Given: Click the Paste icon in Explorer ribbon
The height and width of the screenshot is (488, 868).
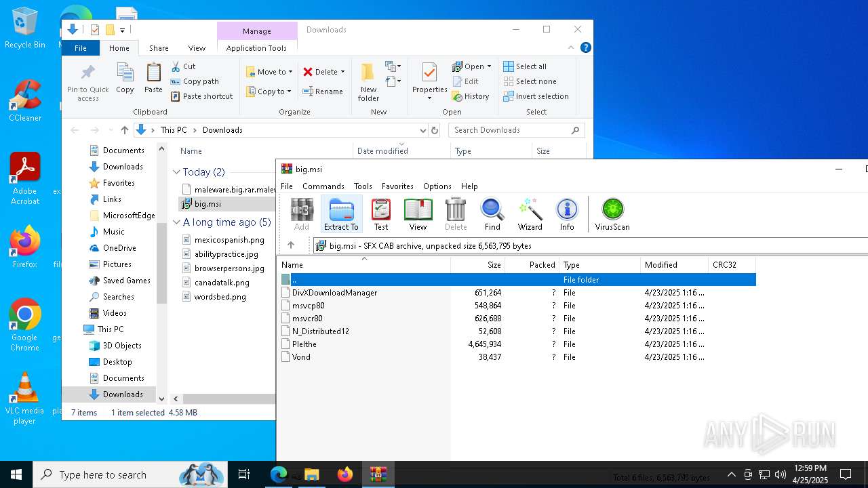Looking at the screenshot, I should coord(154,79).
